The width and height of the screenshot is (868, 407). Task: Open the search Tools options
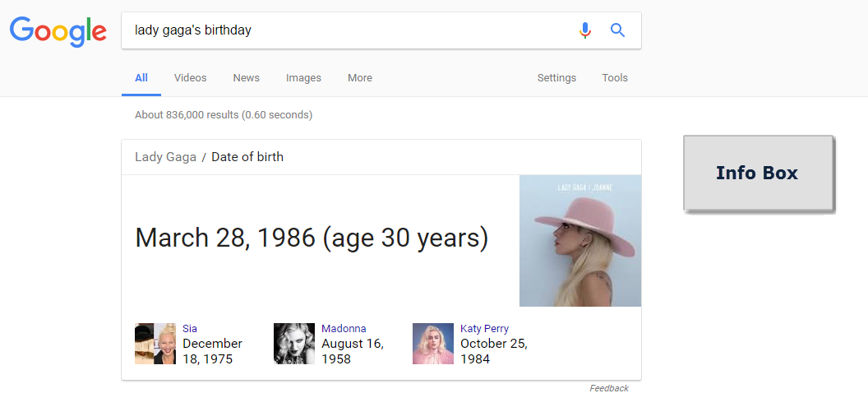tap(614, 78)
